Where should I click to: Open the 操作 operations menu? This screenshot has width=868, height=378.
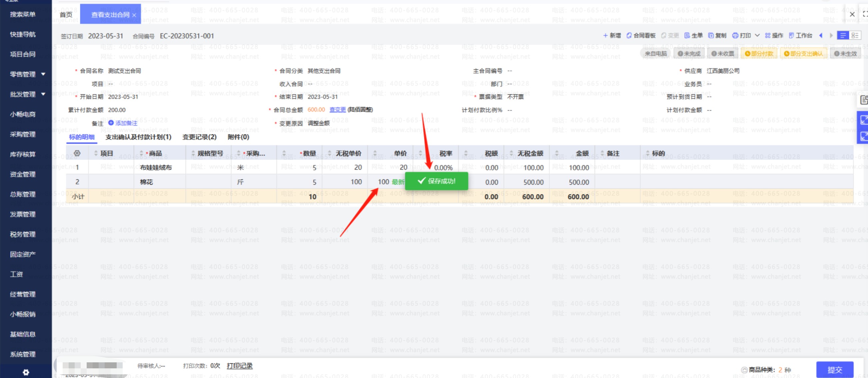[774, 35]
